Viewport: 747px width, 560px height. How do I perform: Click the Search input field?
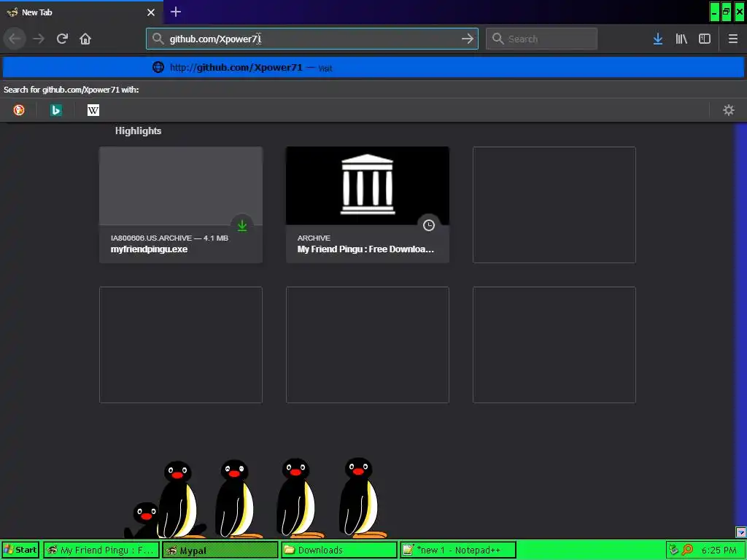(x=541, y=39)
